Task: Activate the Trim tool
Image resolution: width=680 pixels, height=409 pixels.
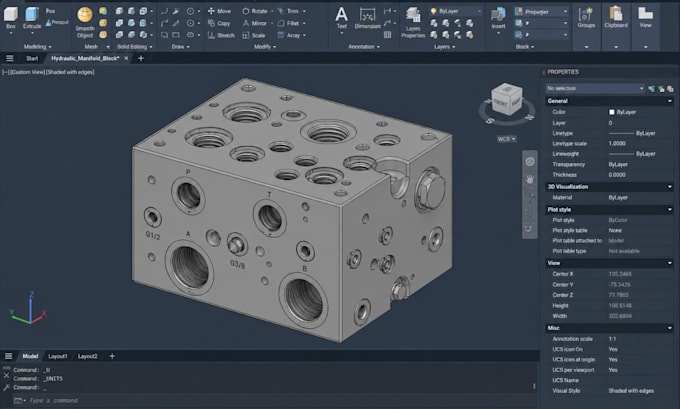Action: pyautogui.click(x=288, y=11)
